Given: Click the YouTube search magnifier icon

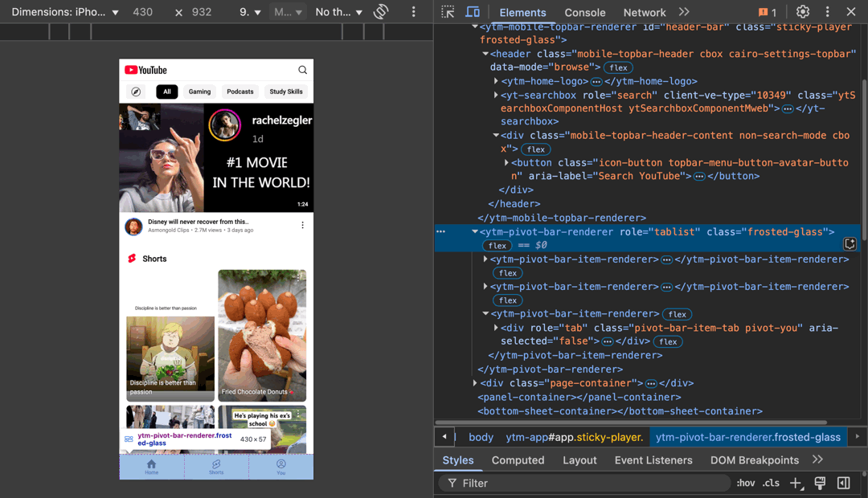Looking at the screenshot, I should [302, 70].
